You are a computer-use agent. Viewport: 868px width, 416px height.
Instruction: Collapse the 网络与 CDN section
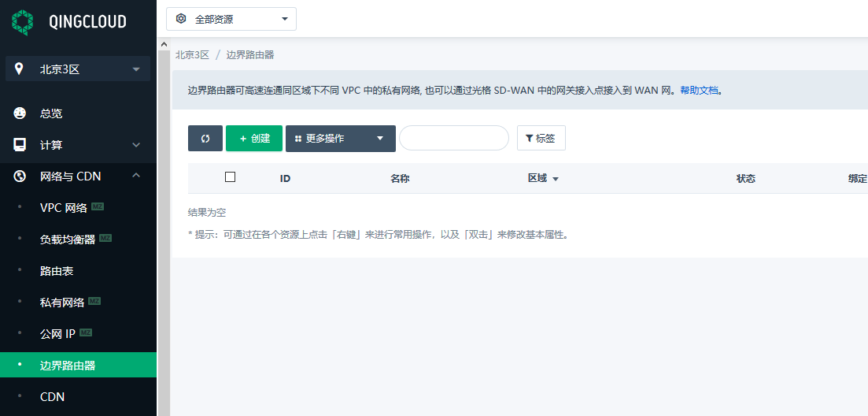click(x=136, y=176)
